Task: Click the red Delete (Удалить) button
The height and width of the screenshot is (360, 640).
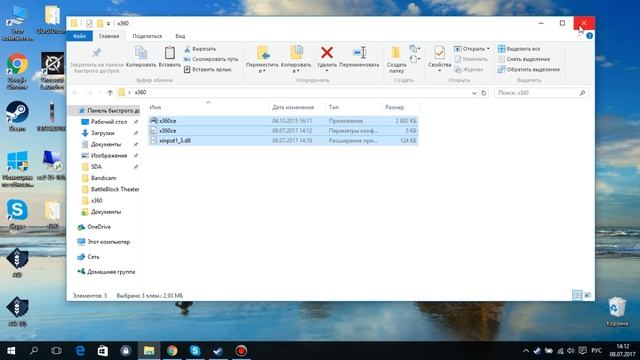Action: (327, 59)
